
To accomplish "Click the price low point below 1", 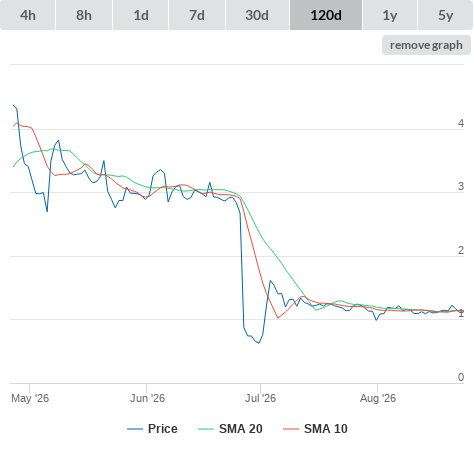I will 259,343.
